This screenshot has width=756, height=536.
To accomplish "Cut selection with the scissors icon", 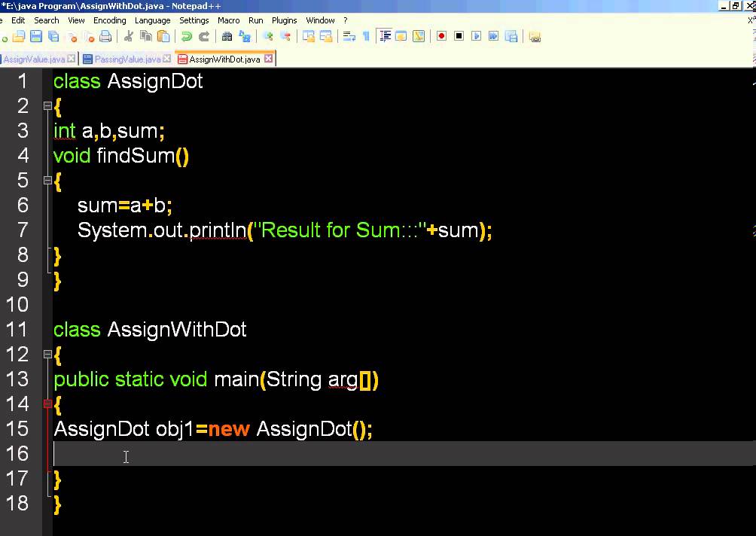I will click(x=128, y=36).
